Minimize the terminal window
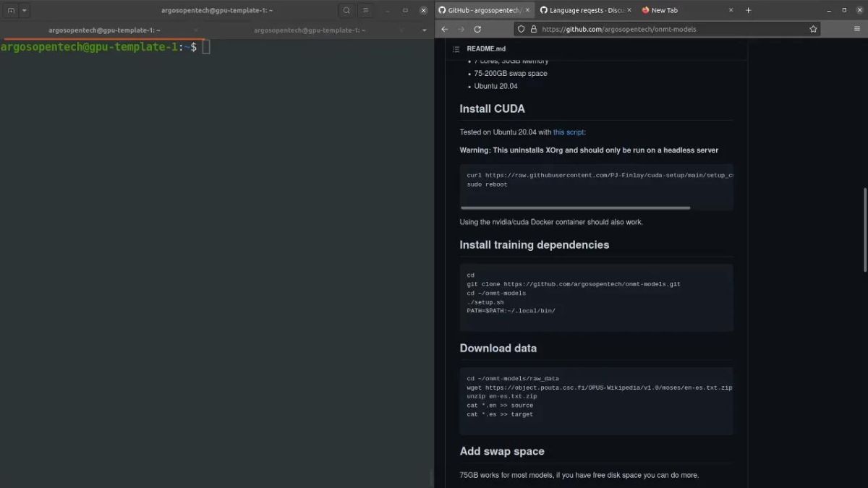 coord(389,11)
